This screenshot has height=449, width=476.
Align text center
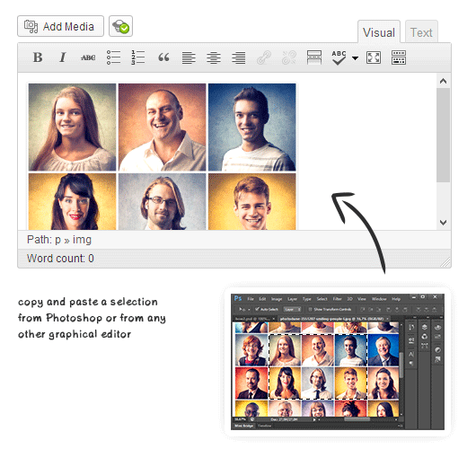click(214, 57)
